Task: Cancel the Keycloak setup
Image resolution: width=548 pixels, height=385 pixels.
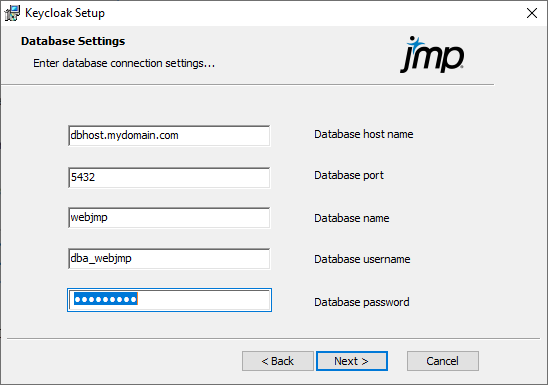Action: coord(442,361)
